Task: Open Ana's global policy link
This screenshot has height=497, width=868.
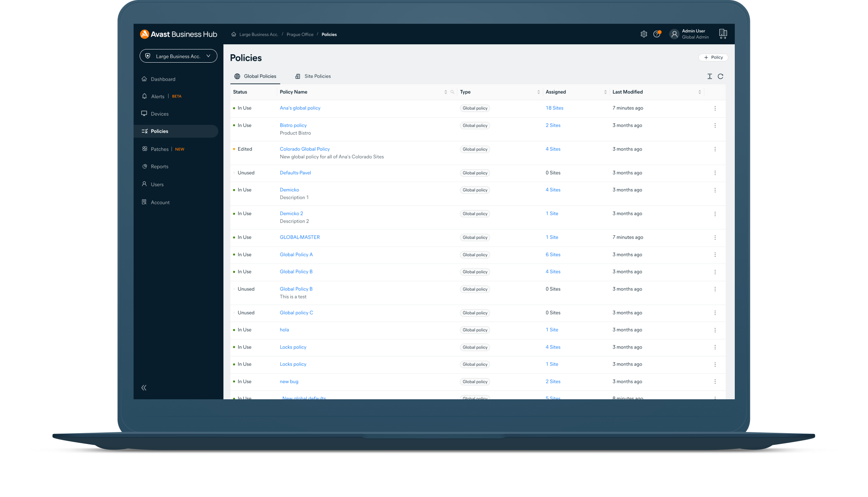Action: tap(300, 108)
